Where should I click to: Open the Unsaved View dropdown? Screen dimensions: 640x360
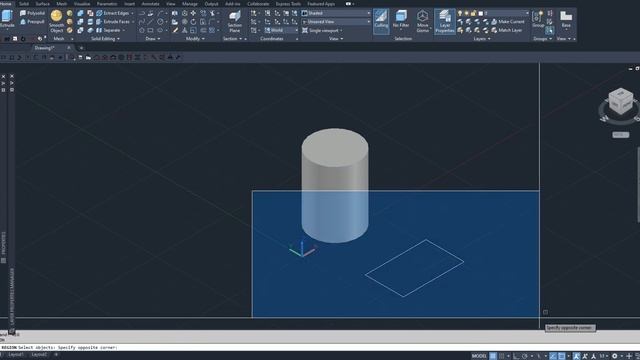pos(336,22)
